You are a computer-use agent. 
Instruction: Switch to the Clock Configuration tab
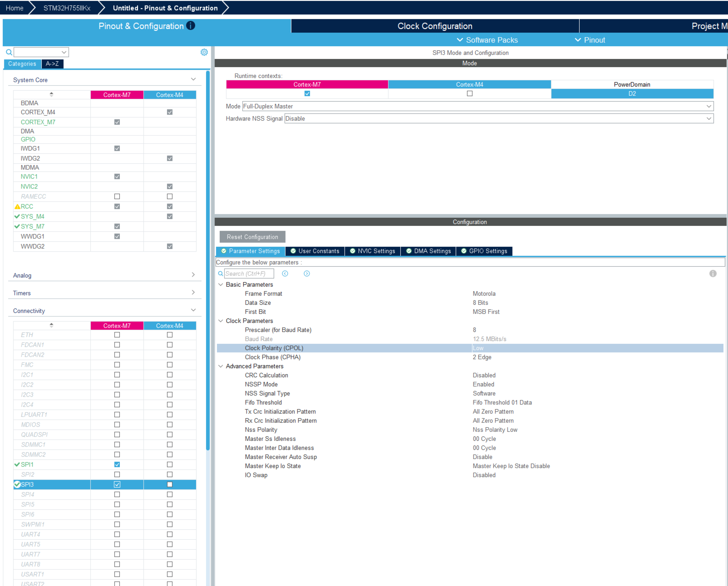pyautogui.click(x=435, y=26)
